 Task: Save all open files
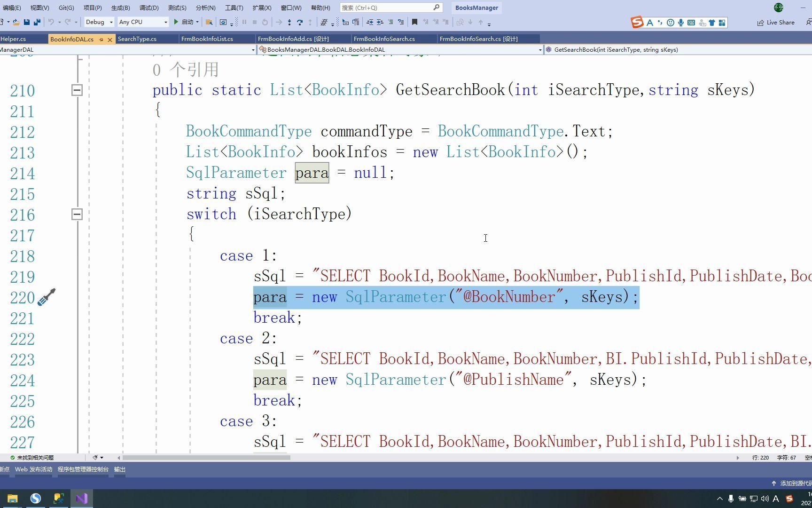pos(36,22)
